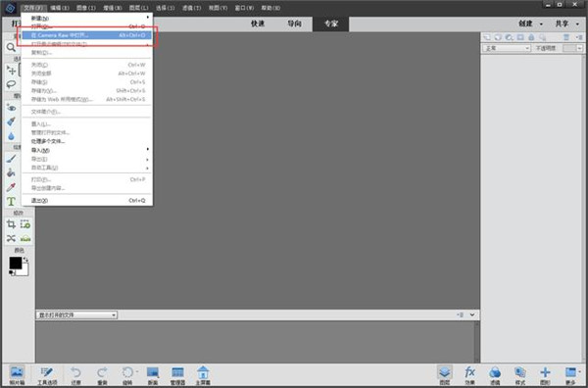Select the Recompose tool

pos(25,224)
